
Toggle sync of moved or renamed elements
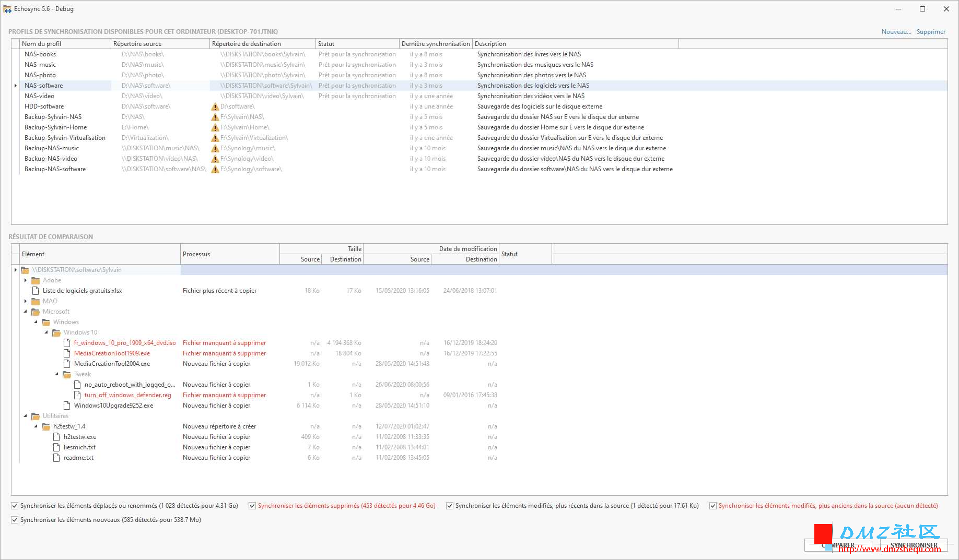tap(15, 506)
